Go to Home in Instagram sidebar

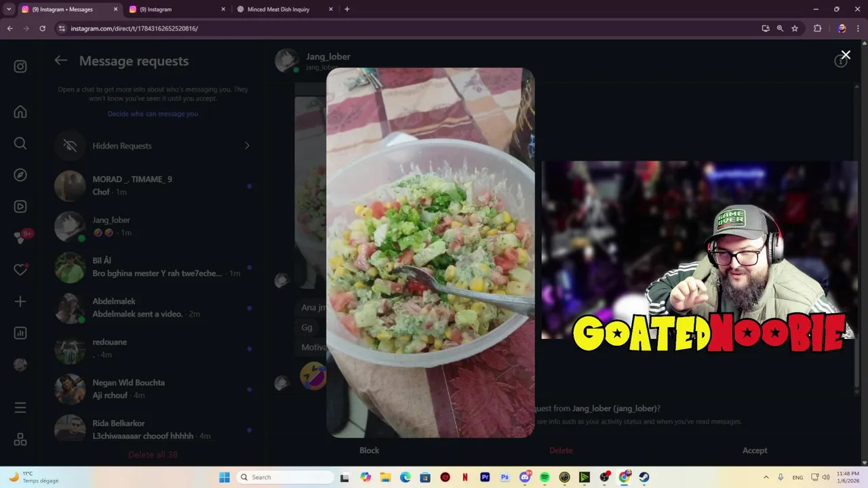tap(20, 112)
